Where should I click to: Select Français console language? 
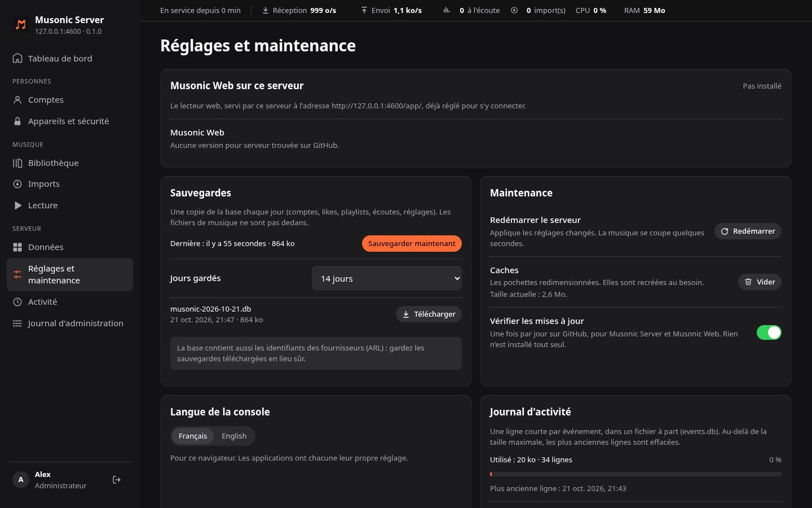point(193,436)
